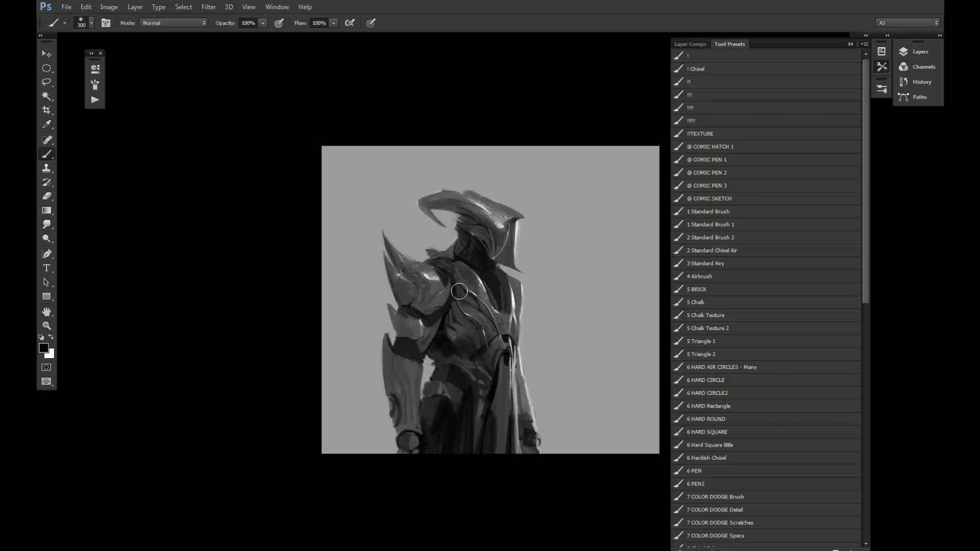Open the Filter menu
This screenshot has height=551, width=980.
(208, 7)
